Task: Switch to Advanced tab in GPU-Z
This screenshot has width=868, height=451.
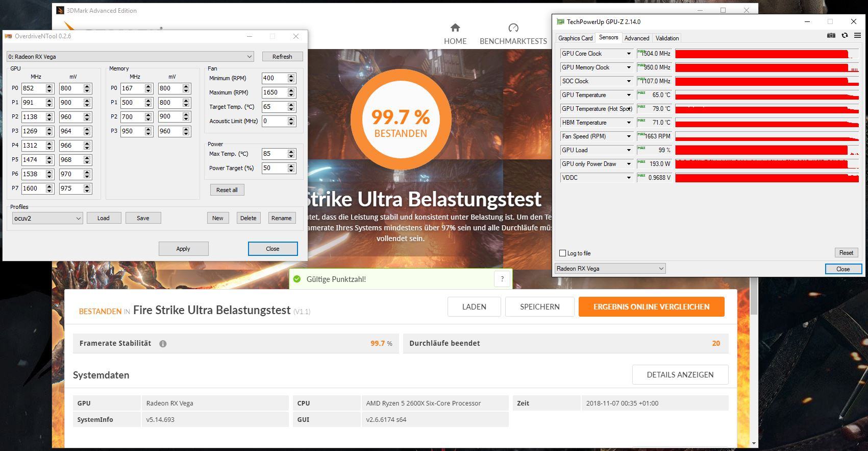Action: 637,38
